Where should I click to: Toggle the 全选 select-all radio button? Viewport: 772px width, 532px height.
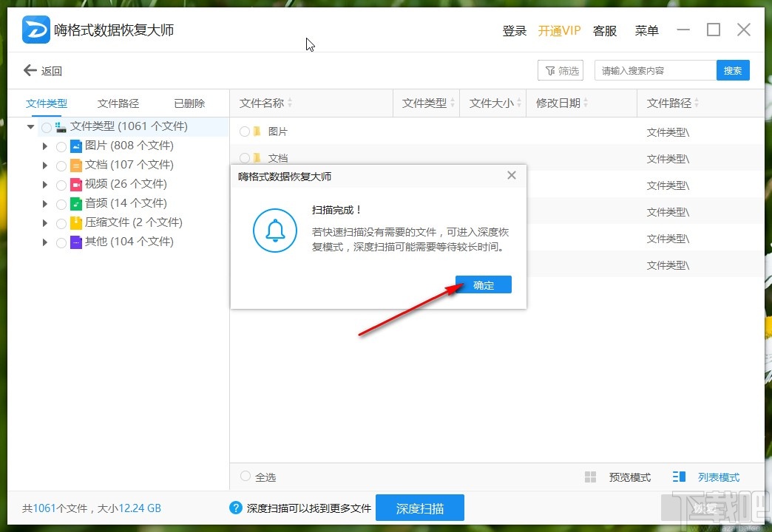coord(245,476)
